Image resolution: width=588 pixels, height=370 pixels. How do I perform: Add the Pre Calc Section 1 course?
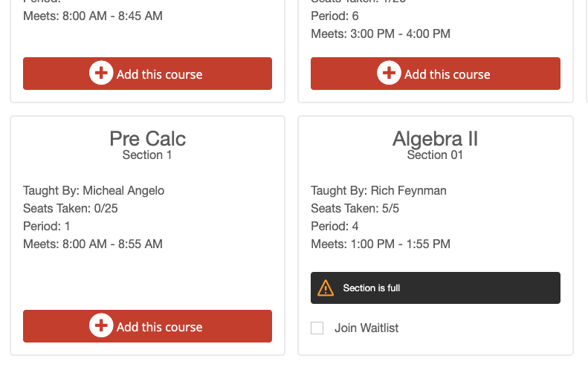coord(147,326)
